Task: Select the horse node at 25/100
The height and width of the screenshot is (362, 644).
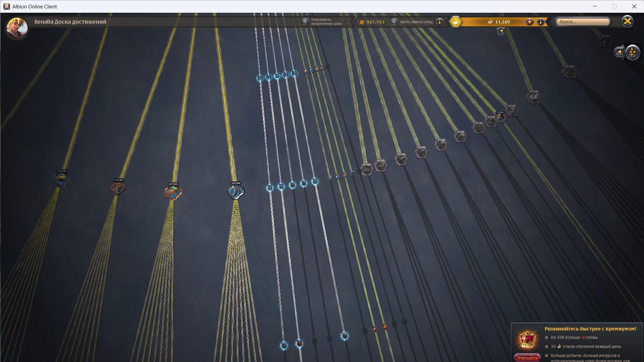Action: click(x=236, y=191)
